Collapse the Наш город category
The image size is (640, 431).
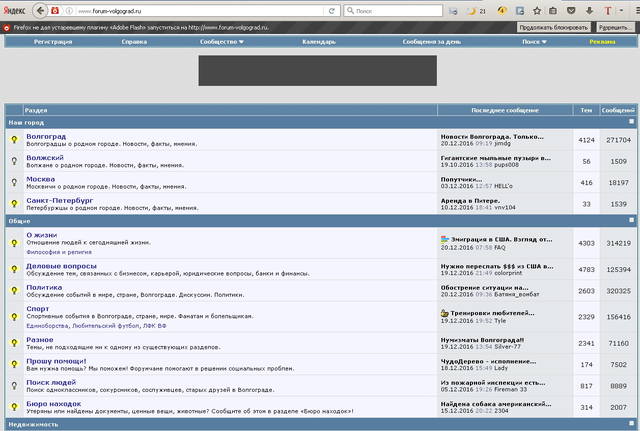[x=631, y=122]
